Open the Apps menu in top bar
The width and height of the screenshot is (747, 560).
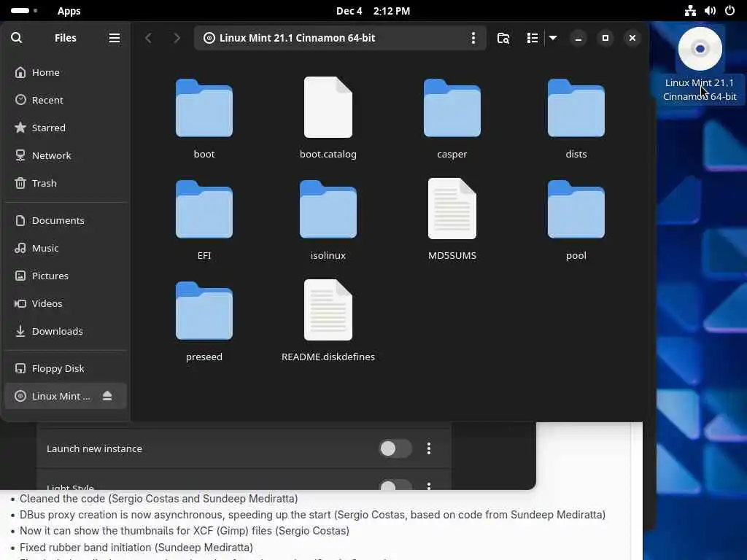(x=69, y=10)
